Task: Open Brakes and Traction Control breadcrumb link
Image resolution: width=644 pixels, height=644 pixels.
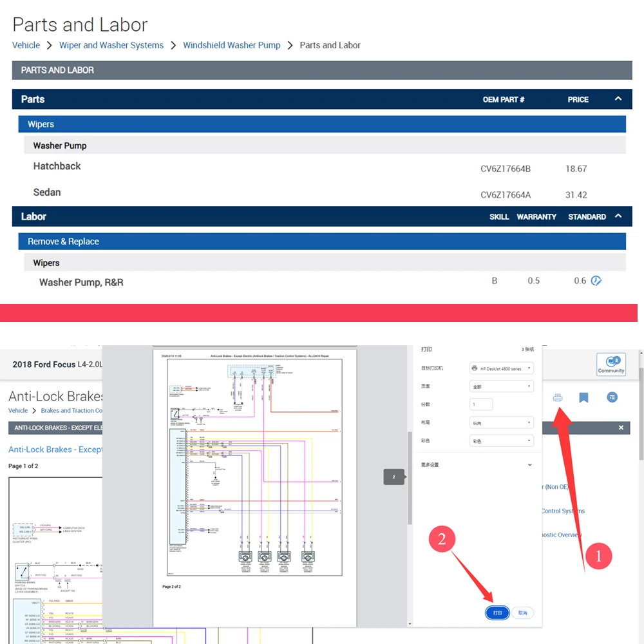Action: pyautogui.click(x=71, y=410)
